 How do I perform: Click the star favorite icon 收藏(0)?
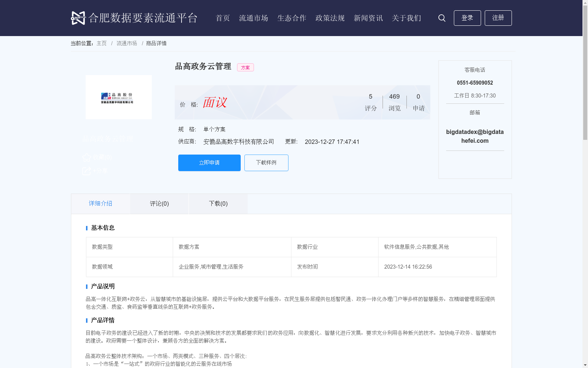(x=87, y=158)
